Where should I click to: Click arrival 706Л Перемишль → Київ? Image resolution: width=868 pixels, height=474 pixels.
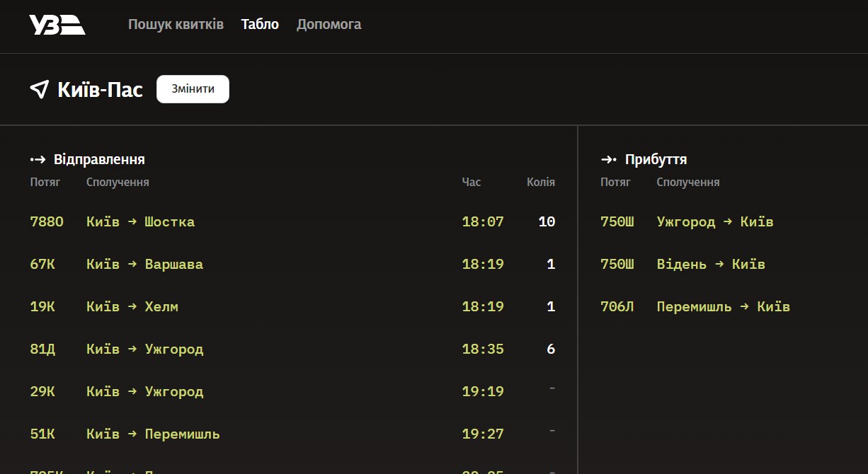(x=723, y=307)
